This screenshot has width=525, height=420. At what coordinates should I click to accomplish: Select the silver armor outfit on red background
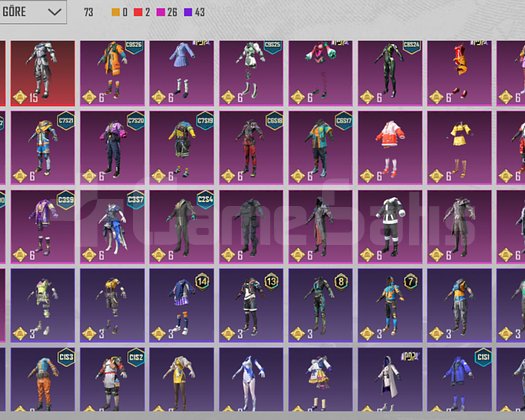[43, 73]
